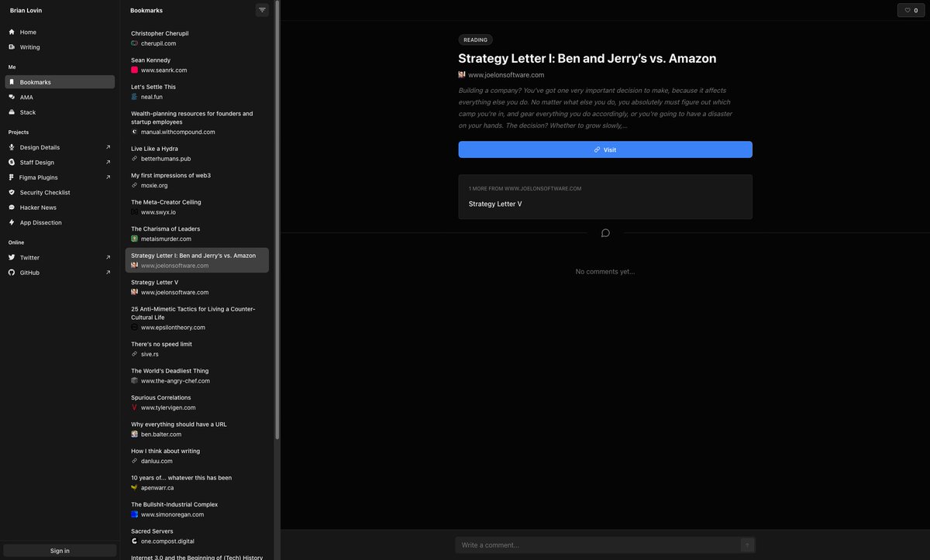Open Home in the sidebar
This screenshot has width=930, height=560.
[60, 33]
